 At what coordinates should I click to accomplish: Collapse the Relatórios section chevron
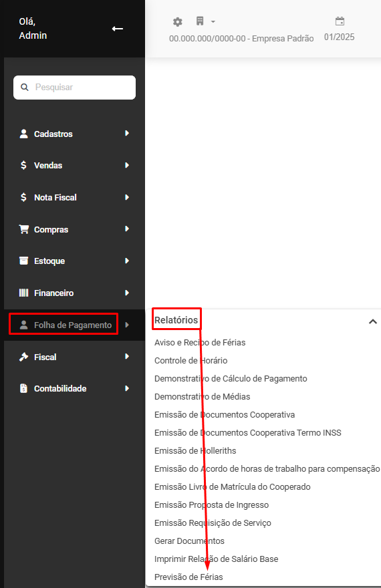(373, 321)
